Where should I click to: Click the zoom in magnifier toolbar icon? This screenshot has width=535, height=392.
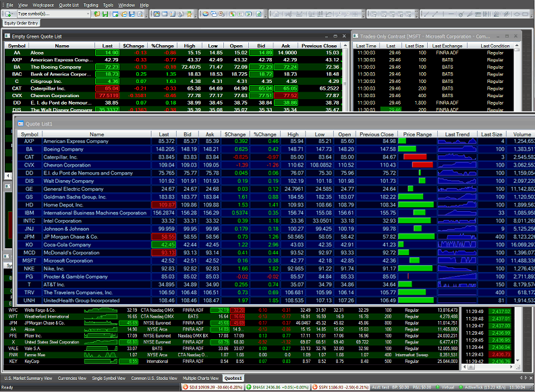(x=338, y=14)
